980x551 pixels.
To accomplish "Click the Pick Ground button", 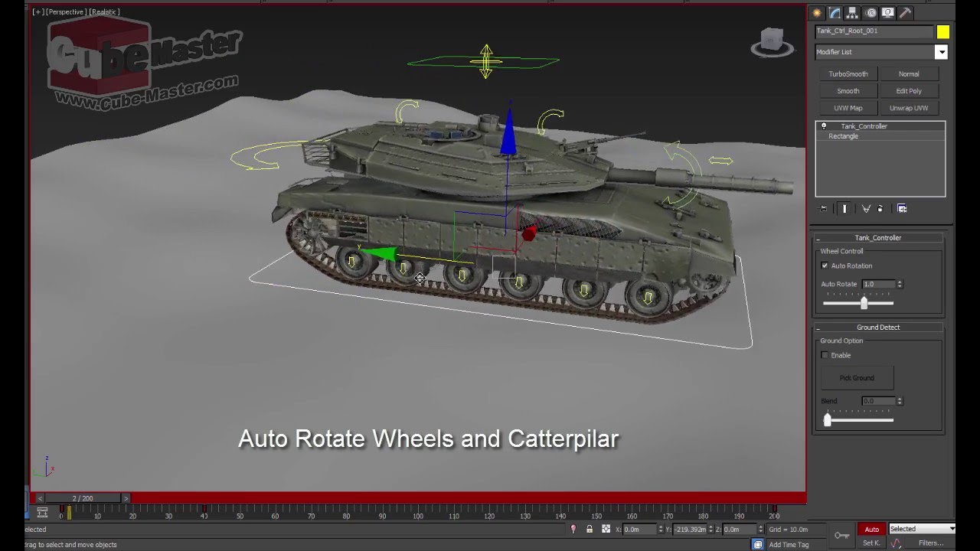I will tap(857, 378).
